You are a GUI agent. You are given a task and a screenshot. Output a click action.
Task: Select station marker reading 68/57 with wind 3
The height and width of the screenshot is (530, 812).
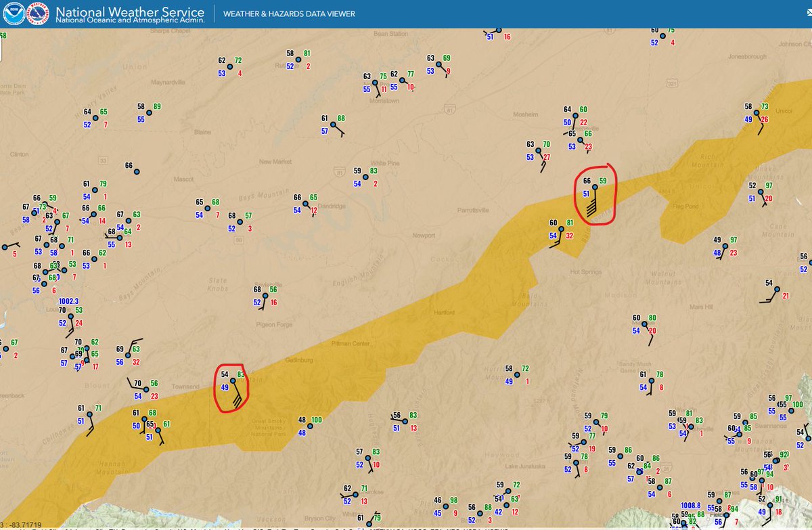[240, 222]
